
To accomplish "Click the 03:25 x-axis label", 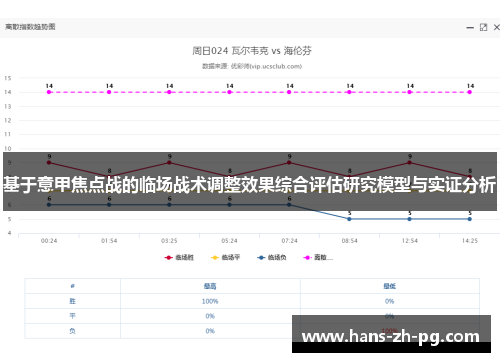I will click(x=169, y=241).
